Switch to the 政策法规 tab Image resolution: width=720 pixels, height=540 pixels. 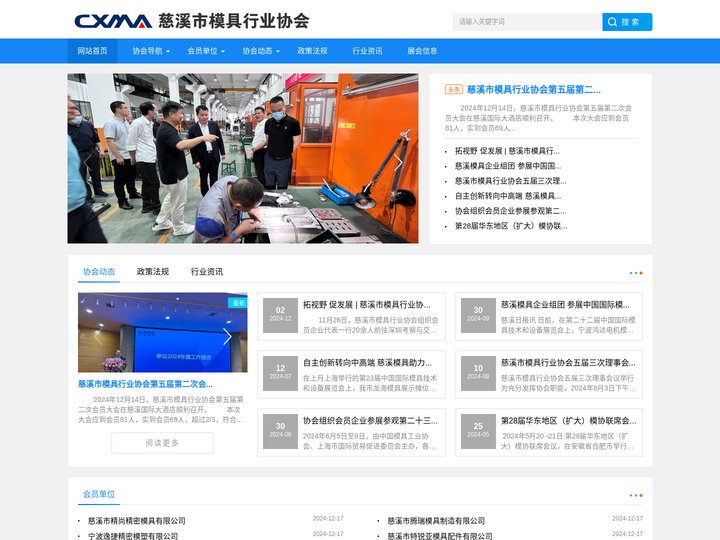[x=153, y=272]
